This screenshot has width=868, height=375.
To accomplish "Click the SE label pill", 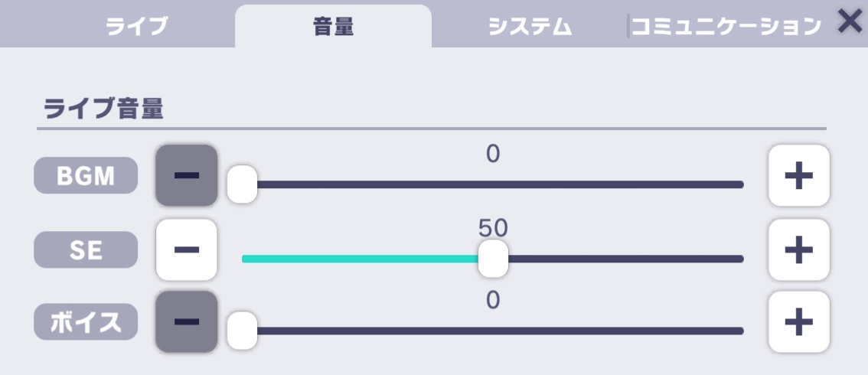I will tap(86, 250).
